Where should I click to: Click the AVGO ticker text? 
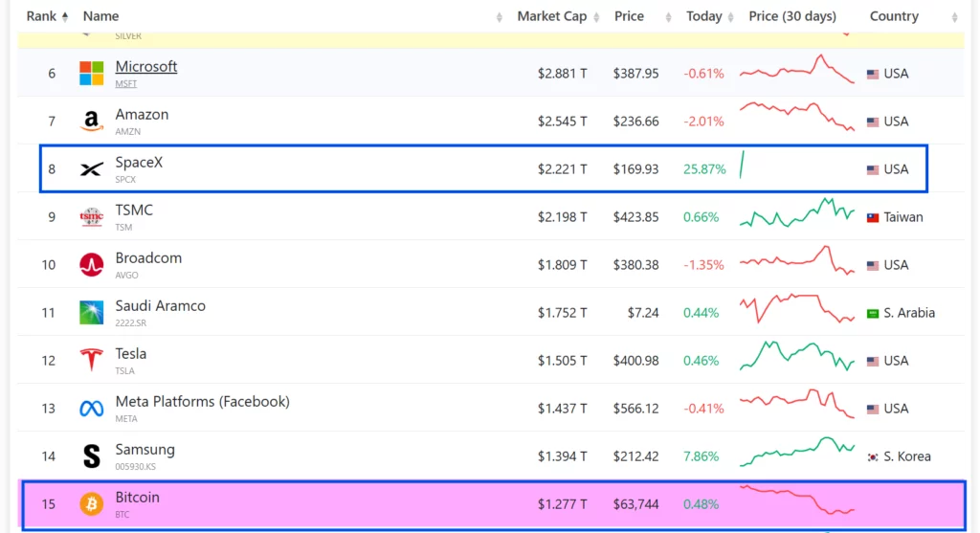[x=127, y=275]
